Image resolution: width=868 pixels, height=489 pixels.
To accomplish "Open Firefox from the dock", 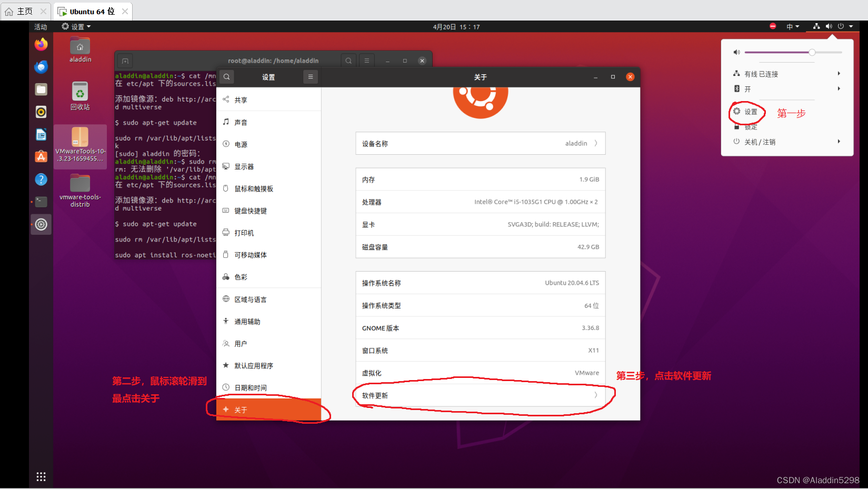I will pyautogui.click(x=41, y=44).
